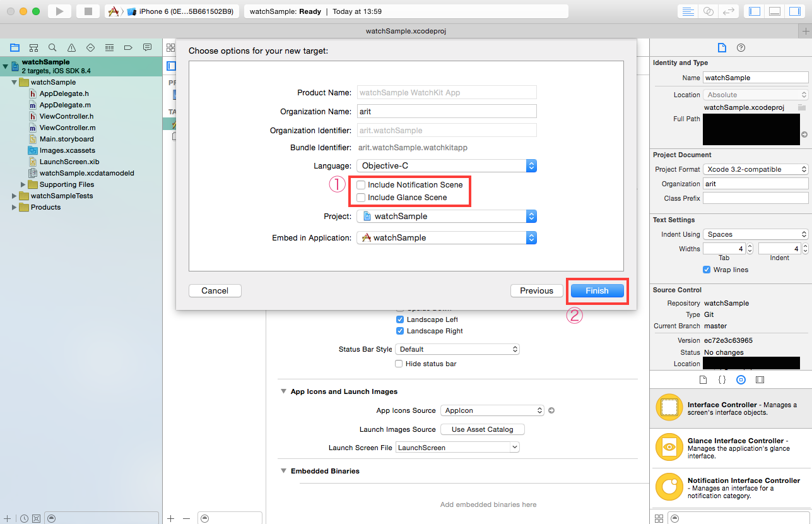This screenshot has height=524, width=812.
Task: Check the Hide status bar option
Action: 399,364
